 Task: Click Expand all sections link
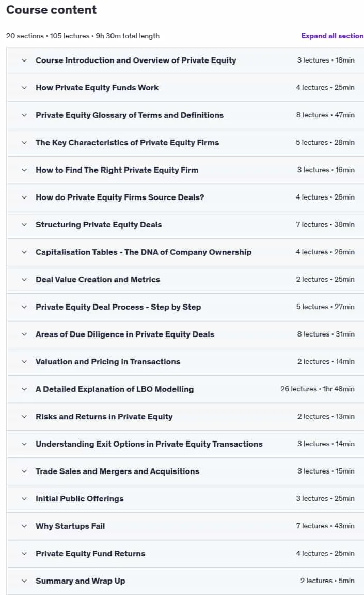click(x=332, y=36)
